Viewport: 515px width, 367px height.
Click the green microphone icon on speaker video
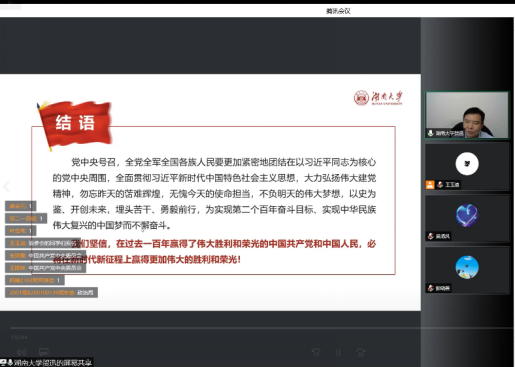[431, 133]
